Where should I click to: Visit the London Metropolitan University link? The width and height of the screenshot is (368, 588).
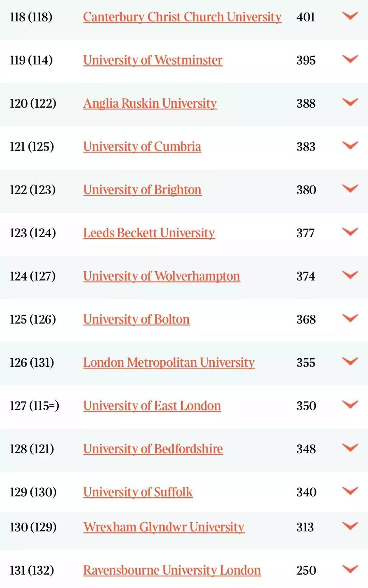pyautogui.click(x=169, y=362)
